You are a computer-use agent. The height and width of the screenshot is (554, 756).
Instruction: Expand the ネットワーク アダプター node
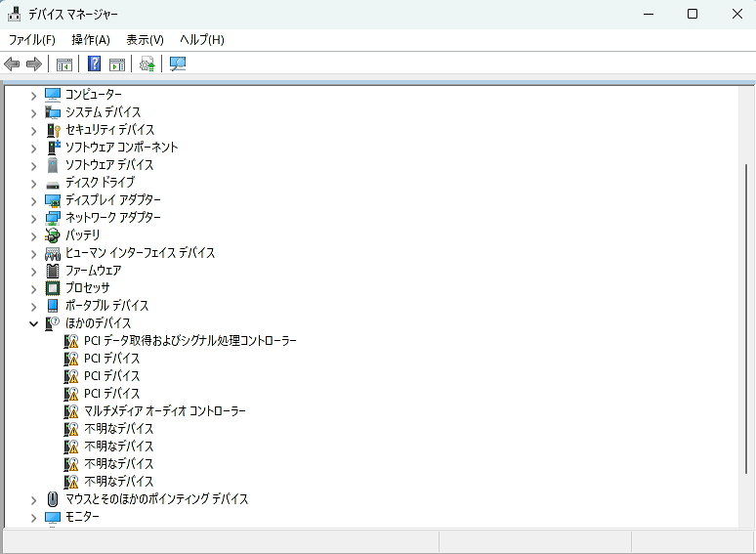tap(33, 219)
